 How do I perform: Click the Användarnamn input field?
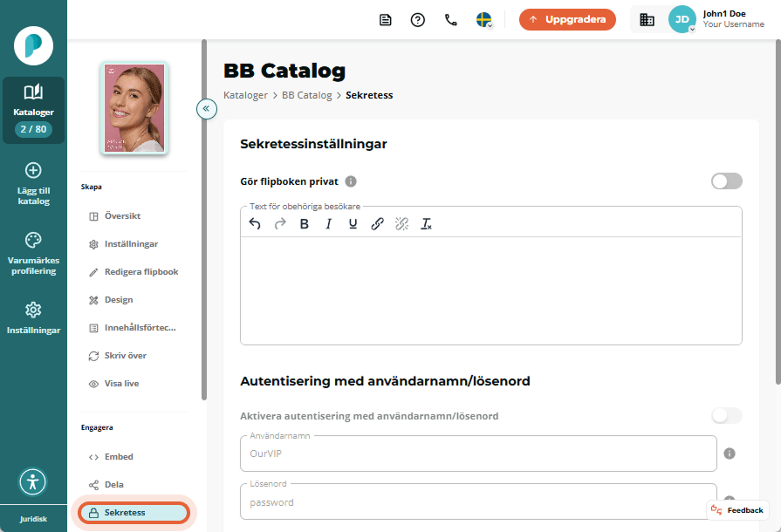pyautogui.click(x=478, y=454)
